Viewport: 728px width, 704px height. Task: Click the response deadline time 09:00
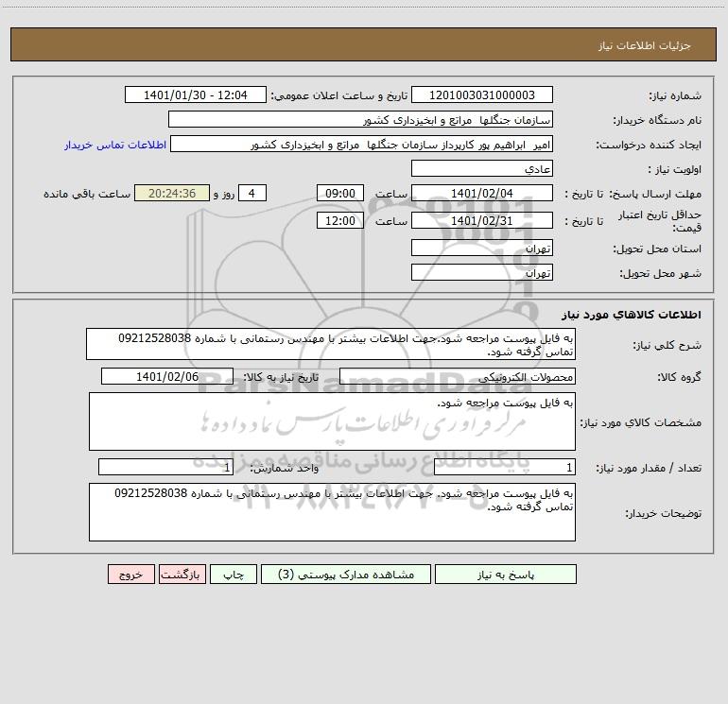point(339,193)
